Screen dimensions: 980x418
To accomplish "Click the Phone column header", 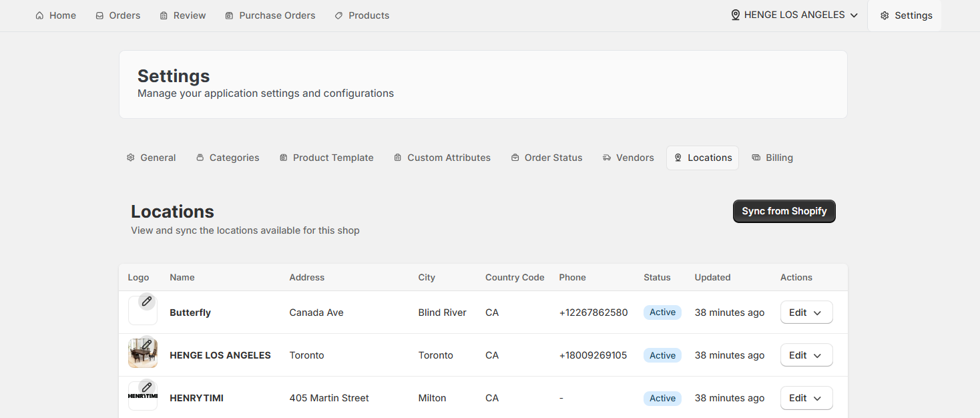I will pyautogui.click(x=573, y=277).
